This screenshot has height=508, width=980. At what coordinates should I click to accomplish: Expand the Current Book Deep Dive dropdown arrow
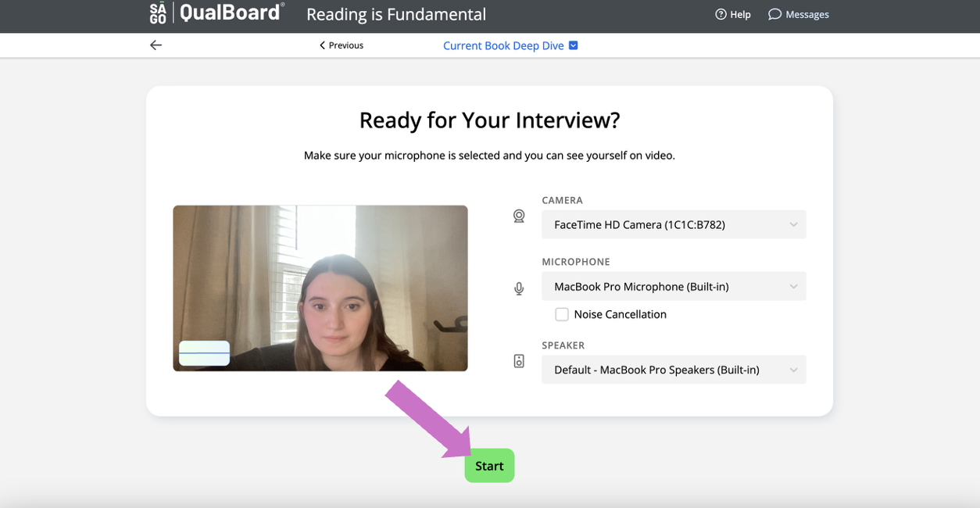[573, 45]
